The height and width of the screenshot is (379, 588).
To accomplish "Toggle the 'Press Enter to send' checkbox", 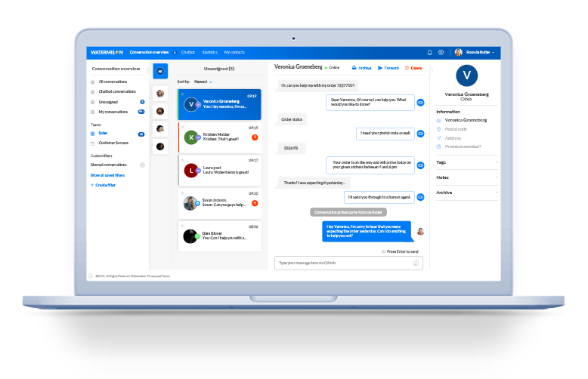I will point(383,251).
